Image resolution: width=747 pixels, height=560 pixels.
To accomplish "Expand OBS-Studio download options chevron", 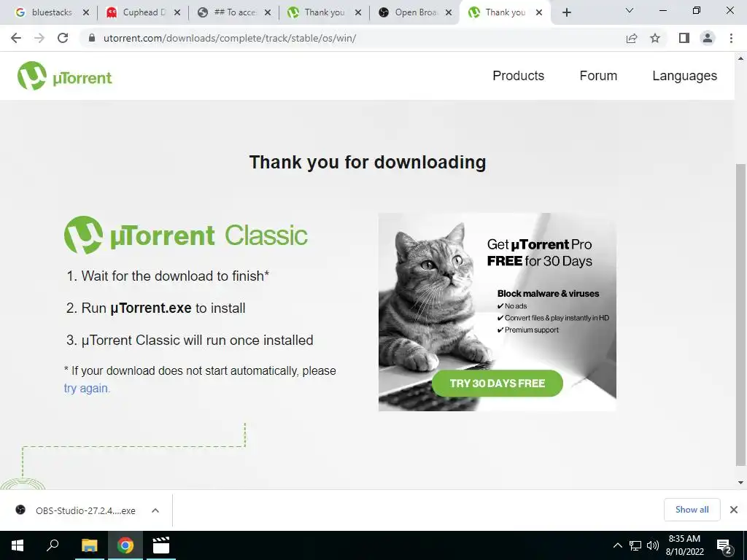I will pos(155,510).
